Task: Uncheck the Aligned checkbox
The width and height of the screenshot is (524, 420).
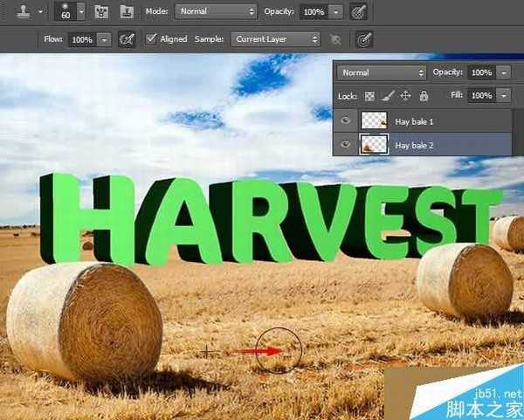Action: click(x=151, y=39)
